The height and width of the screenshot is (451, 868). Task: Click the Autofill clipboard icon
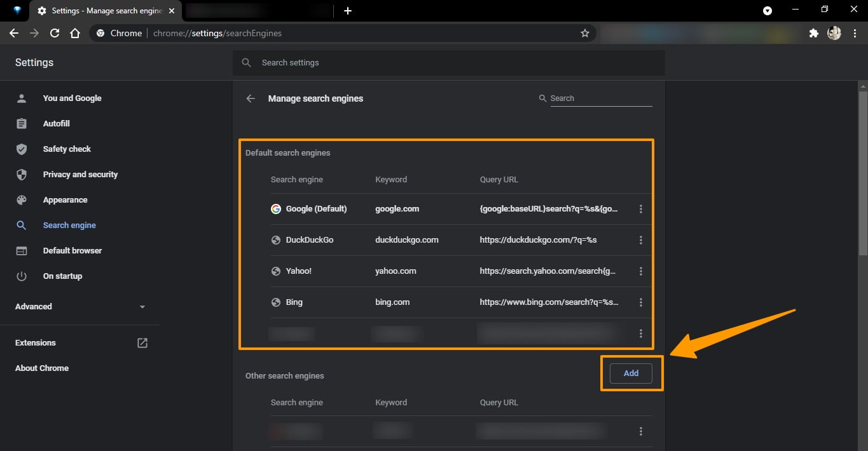point(22,124)
